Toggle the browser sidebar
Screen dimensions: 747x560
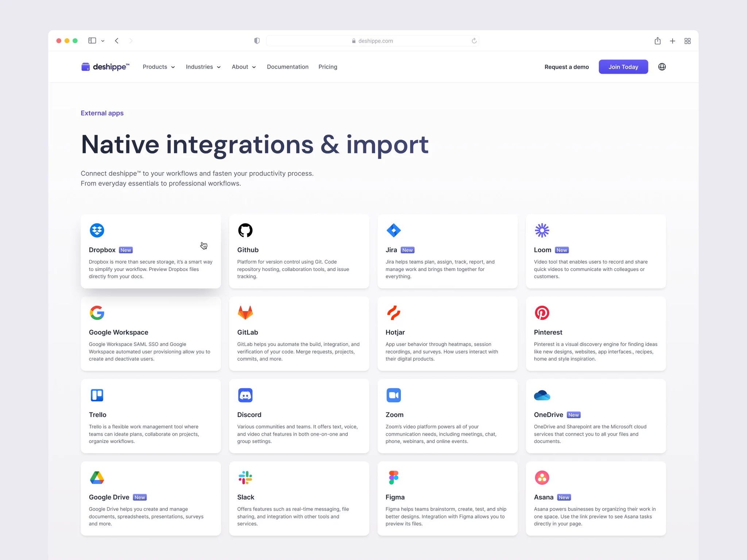pos(92,41)
